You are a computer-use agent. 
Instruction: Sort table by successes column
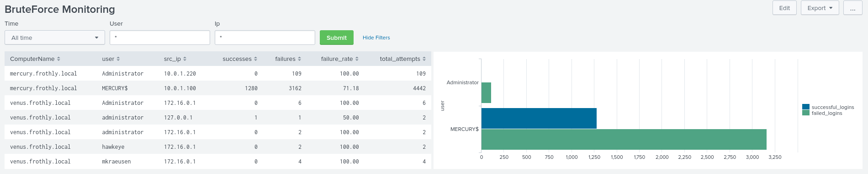240,59
